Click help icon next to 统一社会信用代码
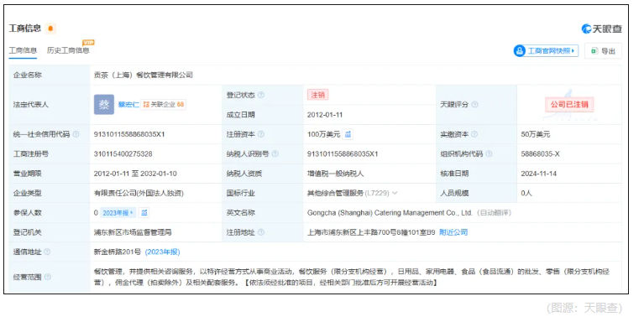This screenshot has height=317, width=644. click(x=76, y=134)
